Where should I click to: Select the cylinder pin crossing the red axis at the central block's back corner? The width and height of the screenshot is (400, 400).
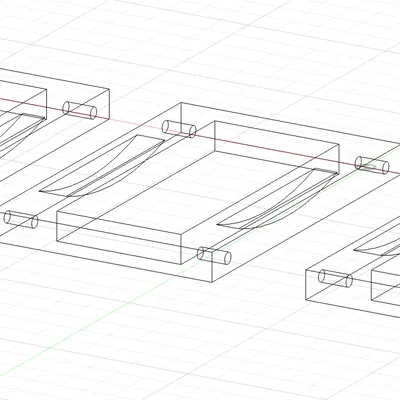(179, 129)
